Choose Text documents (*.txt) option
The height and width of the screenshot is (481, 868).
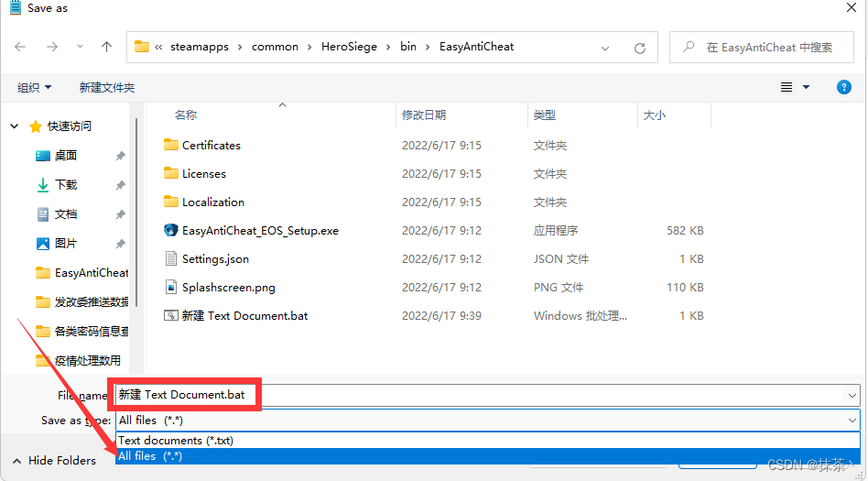click(488, 441)
